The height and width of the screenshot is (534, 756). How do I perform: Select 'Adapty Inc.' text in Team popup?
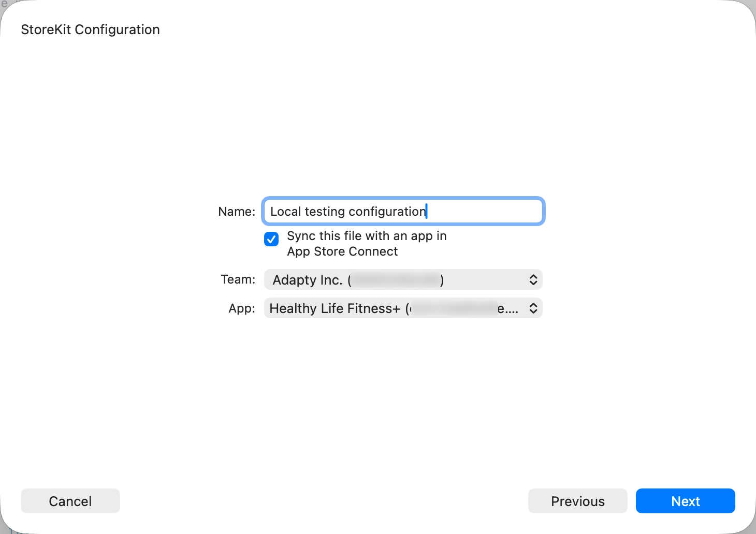(x=307, y=280)
